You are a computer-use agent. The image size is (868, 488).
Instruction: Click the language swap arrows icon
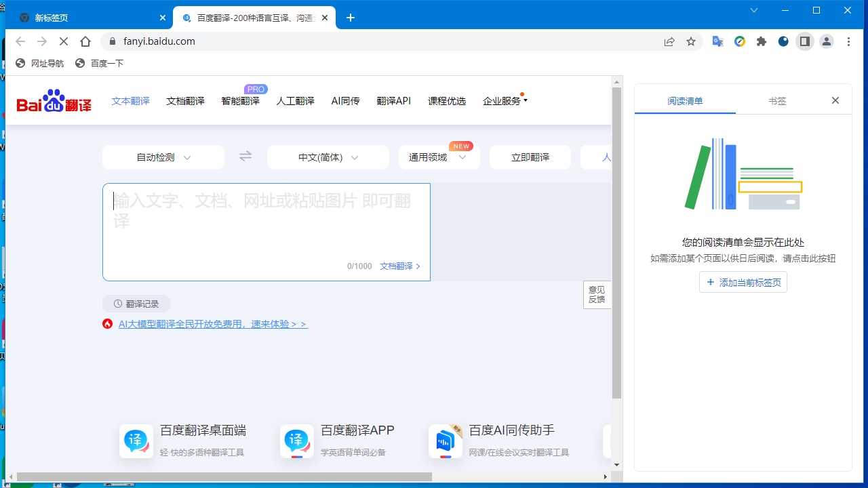(245, 157)
